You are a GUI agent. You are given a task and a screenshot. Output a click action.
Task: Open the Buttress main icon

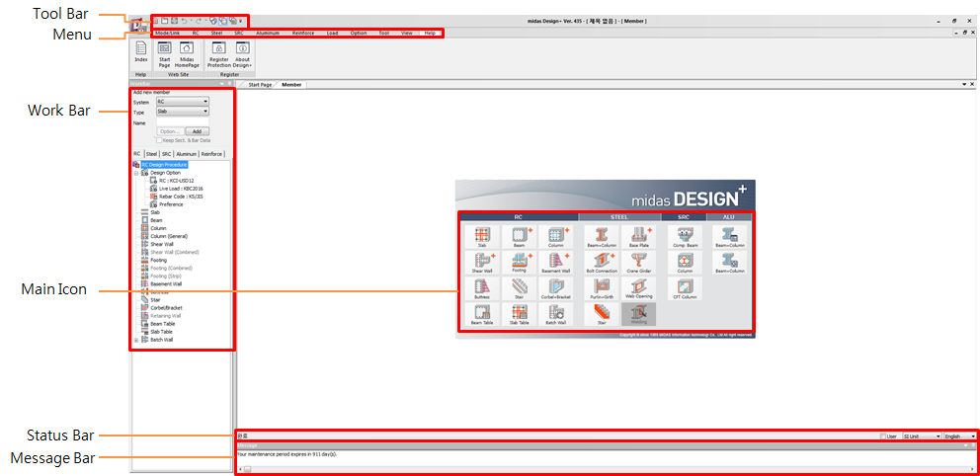482,288
